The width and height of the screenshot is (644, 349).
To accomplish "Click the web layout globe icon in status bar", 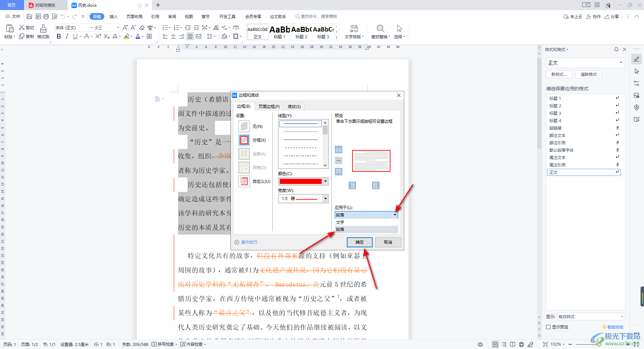I will (521, 344).
